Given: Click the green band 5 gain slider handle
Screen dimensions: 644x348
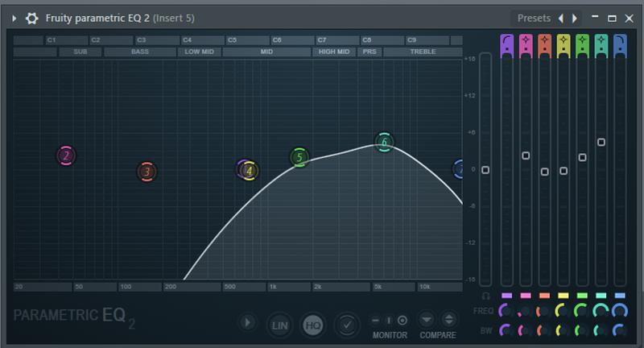Looking at the screenshot, I should (582, 157).
